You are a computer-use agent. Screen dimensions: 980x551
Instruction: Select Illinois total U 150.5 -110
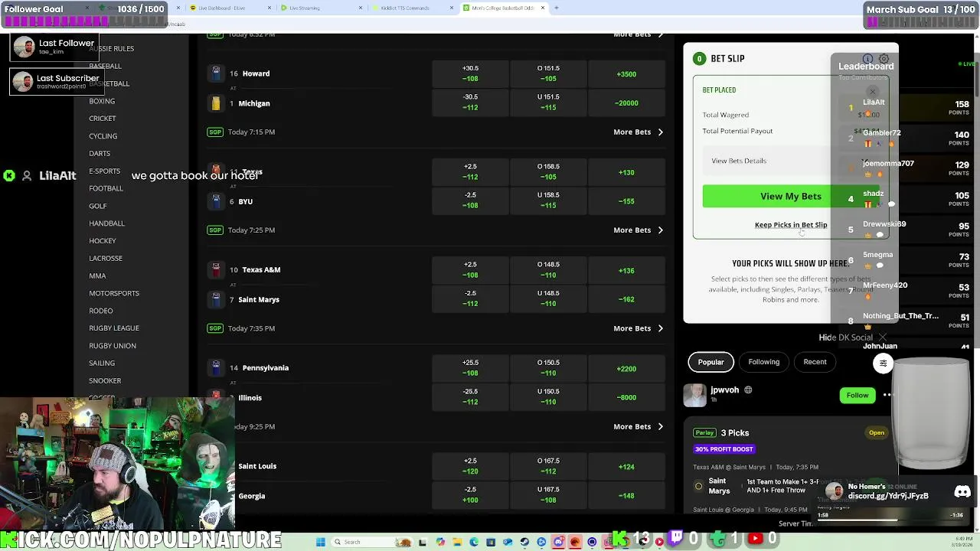548,397
